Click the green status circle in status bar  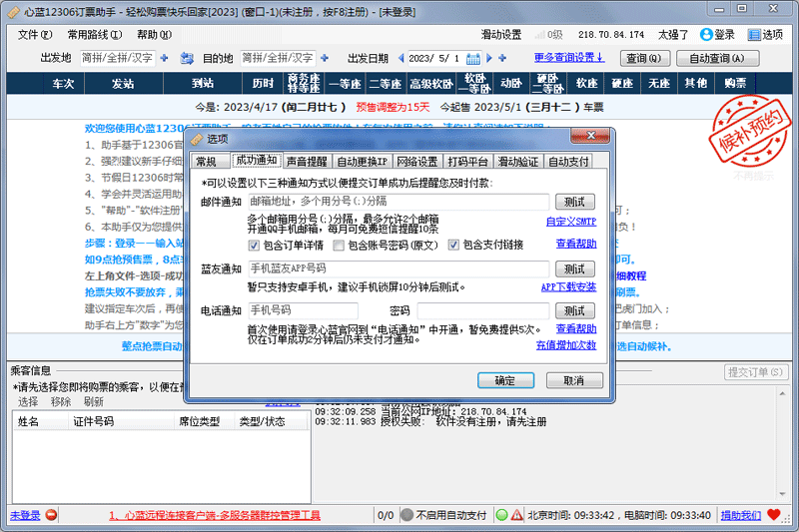(x=501, y=515)
